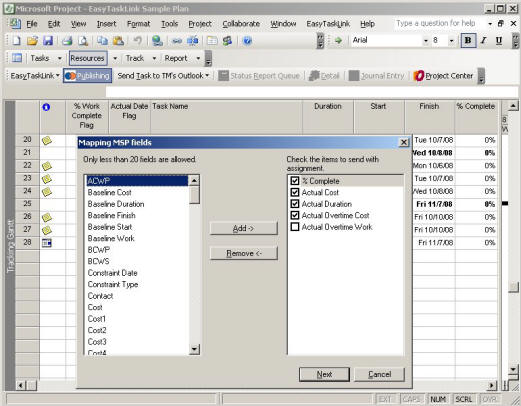Open the Task Information icon
The height and width of the screenshot is (406, 521).
coord(212,41)
